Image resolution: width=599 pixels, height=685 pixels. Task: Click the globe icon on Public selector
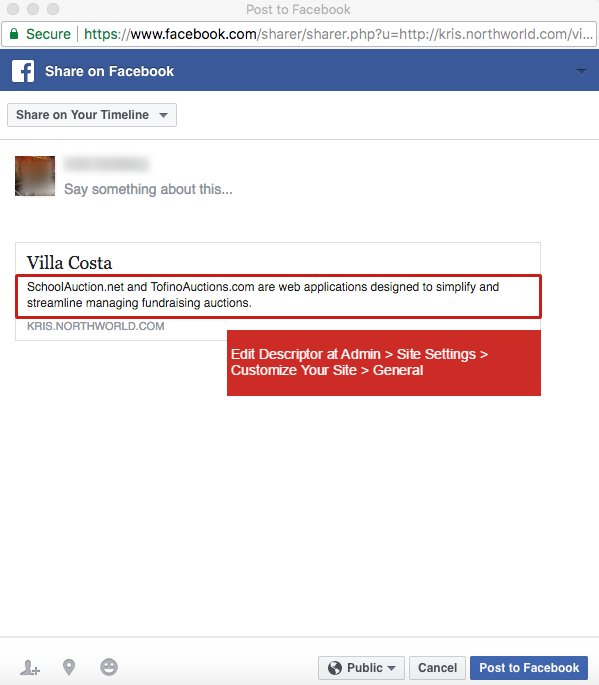335,668
